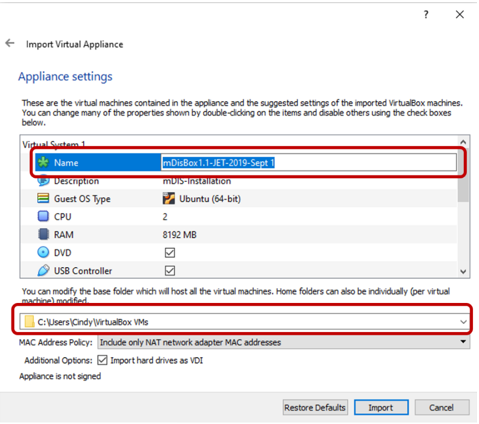
Task: Click the green asterisk Name icon
Action: pyautogui.click(x=43, y=162)
